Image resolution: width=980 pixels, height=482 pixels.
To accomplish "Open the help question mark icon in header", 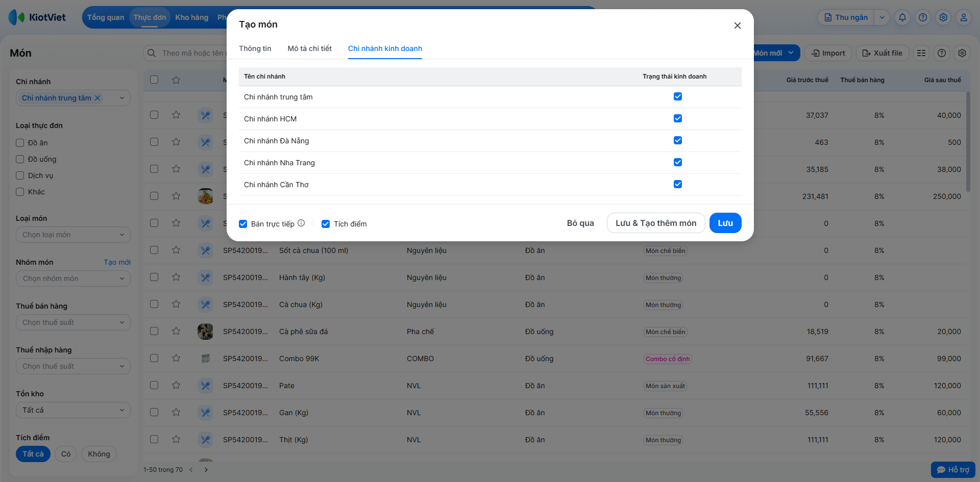I will click(x=923, y=17).
